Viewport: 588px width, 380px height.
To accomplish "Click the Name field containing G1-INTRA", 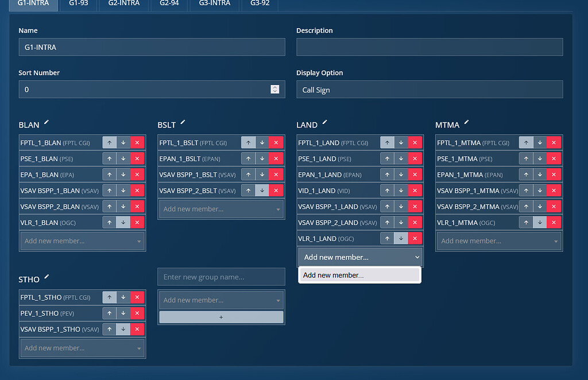I will click(x=152, y=47).
